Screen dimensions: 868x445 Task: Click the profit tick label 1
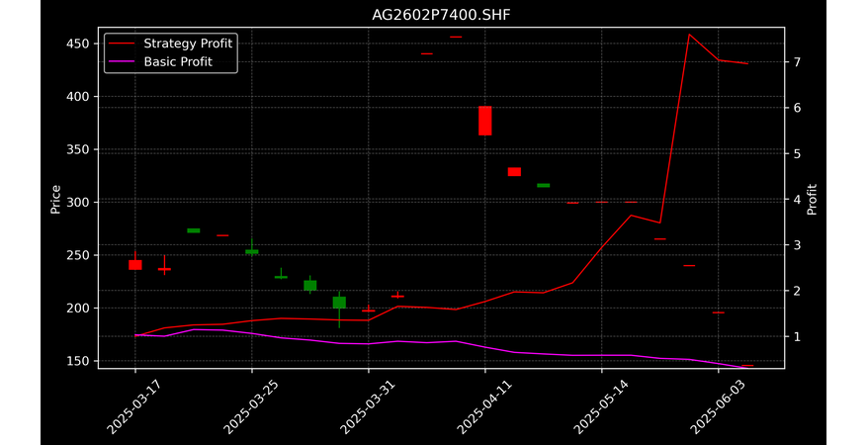797,336
